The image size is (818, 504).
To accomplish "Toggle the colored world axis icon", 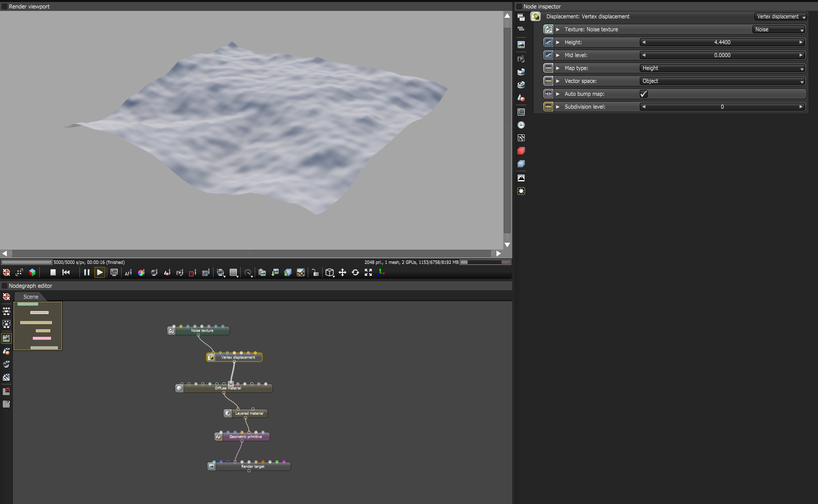I will tap(381, 272).
